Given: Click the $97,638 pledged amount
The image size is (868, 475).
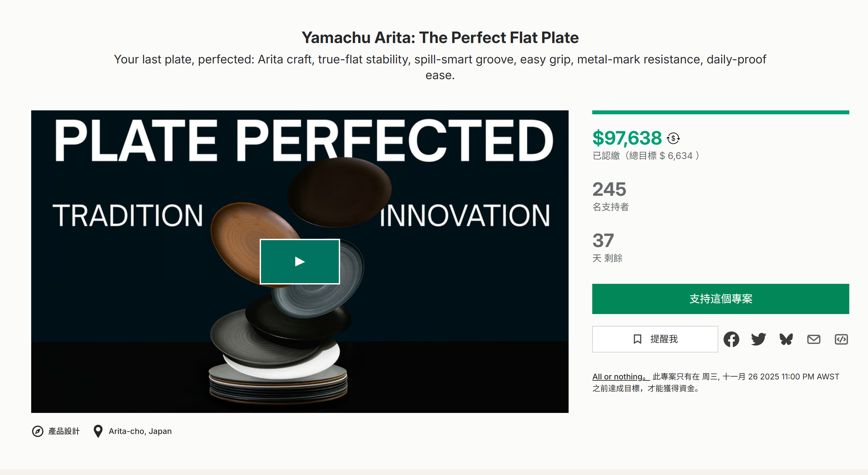Looking at the screenshot, I should pos(627,138).
